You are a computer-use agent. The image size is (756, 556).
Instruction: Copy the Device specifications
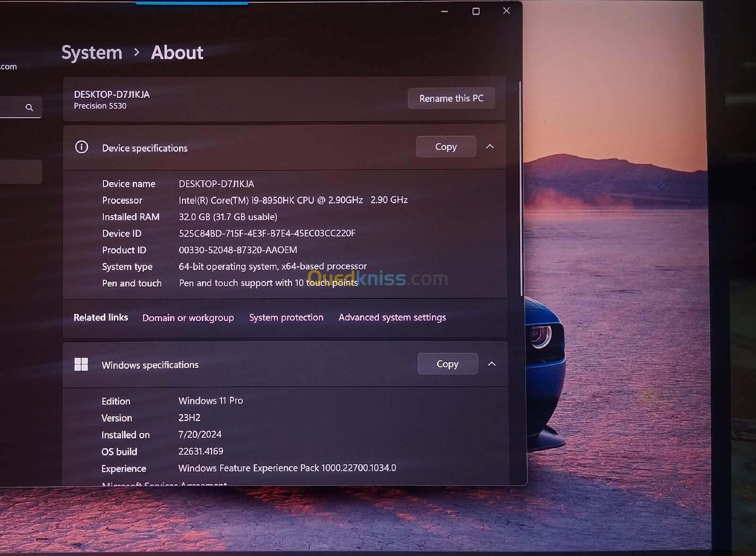(446, 147)
